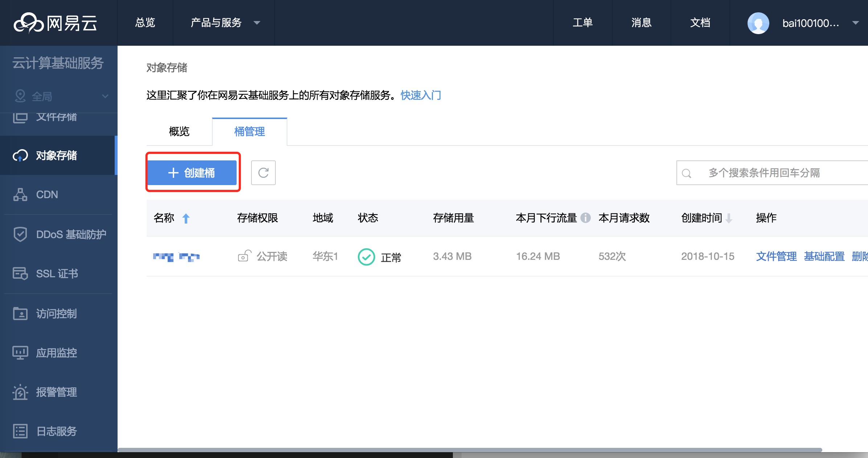Click the blurred bucket name link

[x=176, y=257]
